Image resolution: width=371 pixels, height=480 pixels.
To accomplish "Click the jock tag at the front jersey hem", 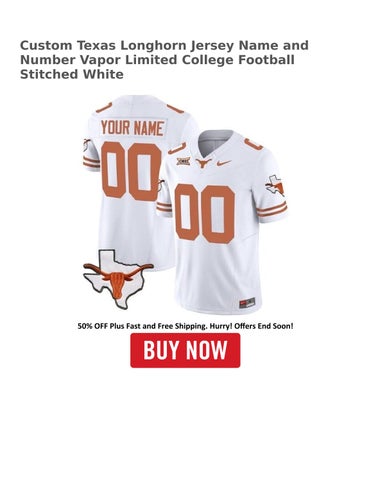I will pyautogui.click(x=247, y=303).
